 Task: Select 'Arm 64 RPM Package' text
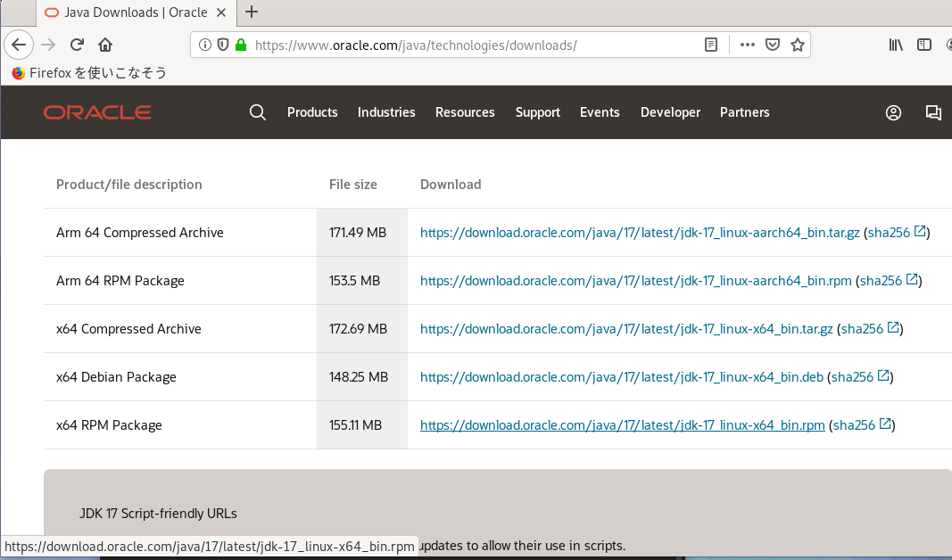tap(120, 280)
